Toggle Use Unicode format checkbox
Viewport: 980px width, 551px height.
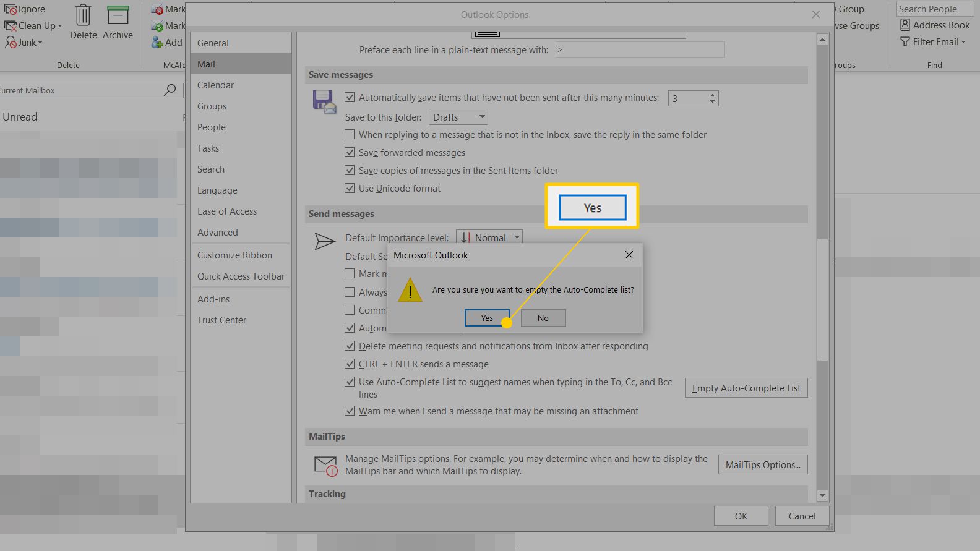[350, 188]
